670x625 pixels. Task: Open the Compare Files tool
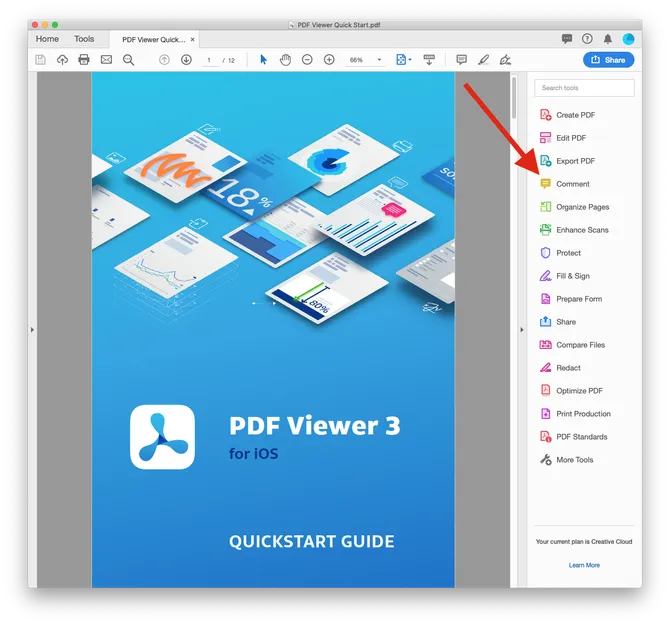pos(572,345)
